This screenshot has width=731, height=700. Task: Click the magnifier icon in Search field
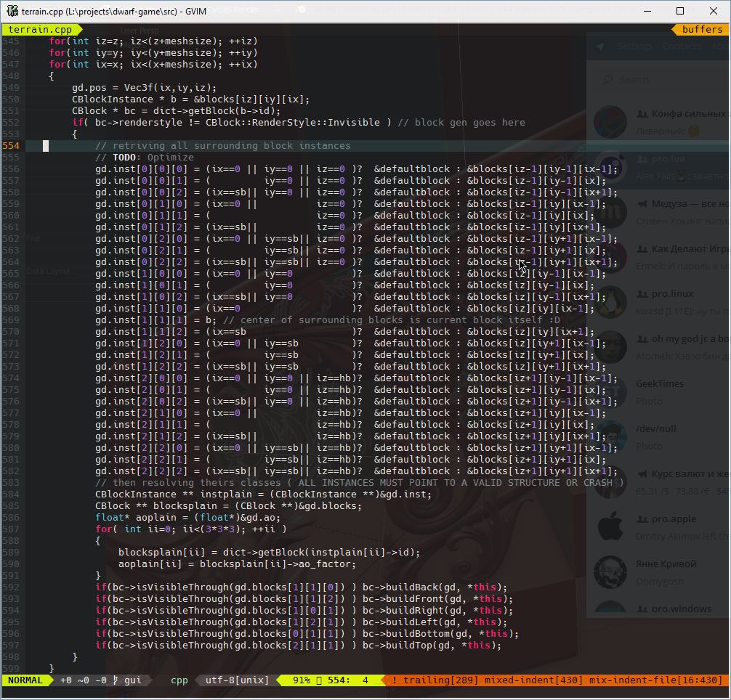pos(607,80)
